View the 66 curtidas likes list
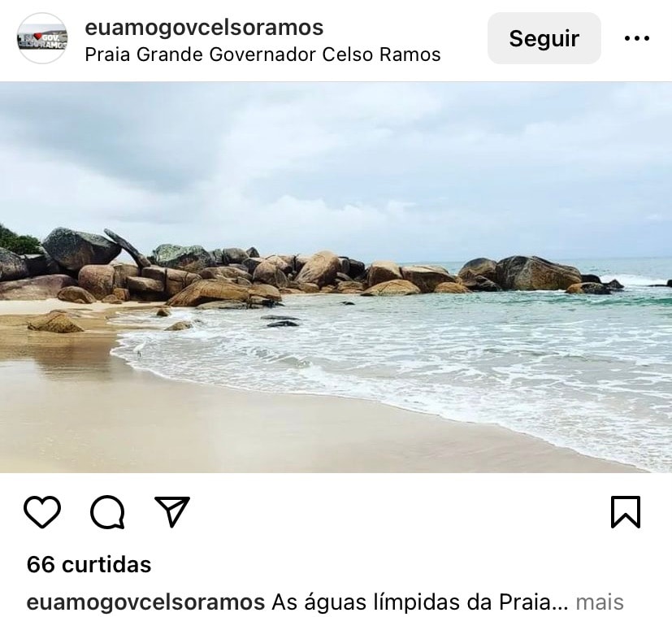The width and height of the screenshot is (672, 617). pos(89,564)
